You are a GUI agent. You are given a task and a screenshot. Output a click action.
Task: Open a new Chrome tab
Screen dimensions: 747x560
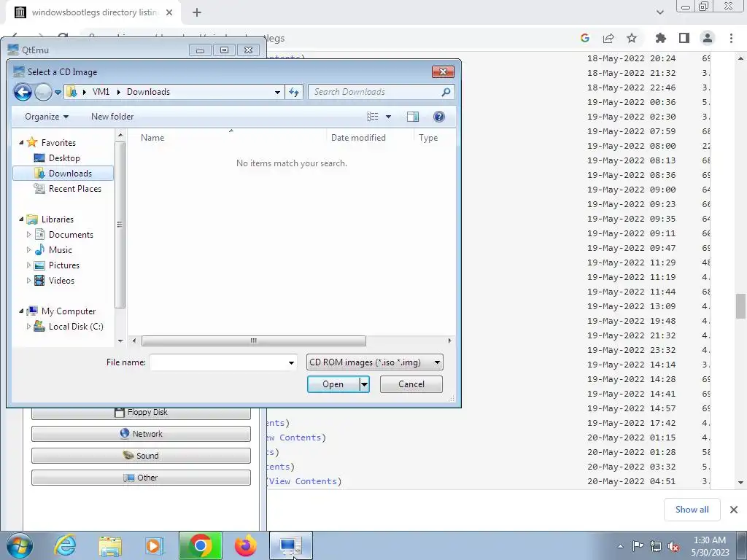[197, 13]
